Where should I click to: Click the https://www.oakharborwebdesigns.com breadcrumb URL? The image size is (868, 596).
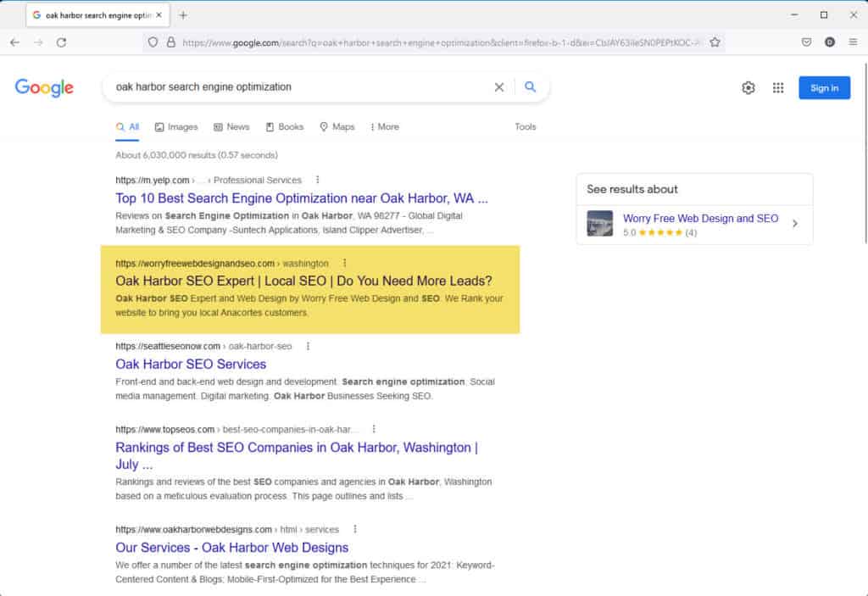click(194, 530)
